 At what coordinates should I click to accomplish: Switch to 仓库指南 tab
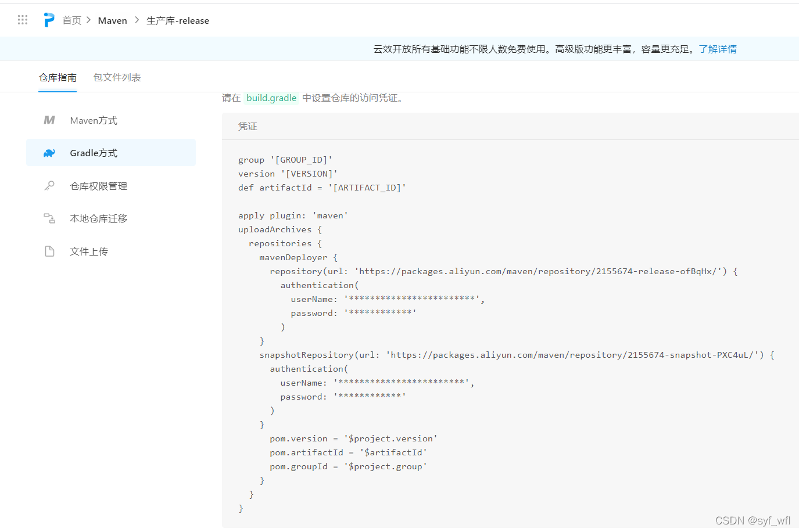58,78
